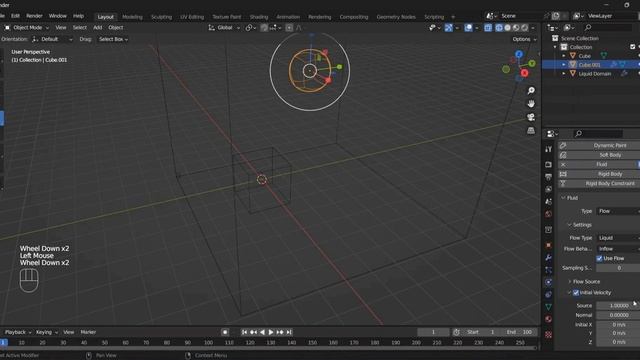Image resolution: width=640 pixels, height=360 pixels.
Task: Open the Scene properties tab
Action: click(x=548, y=202)
